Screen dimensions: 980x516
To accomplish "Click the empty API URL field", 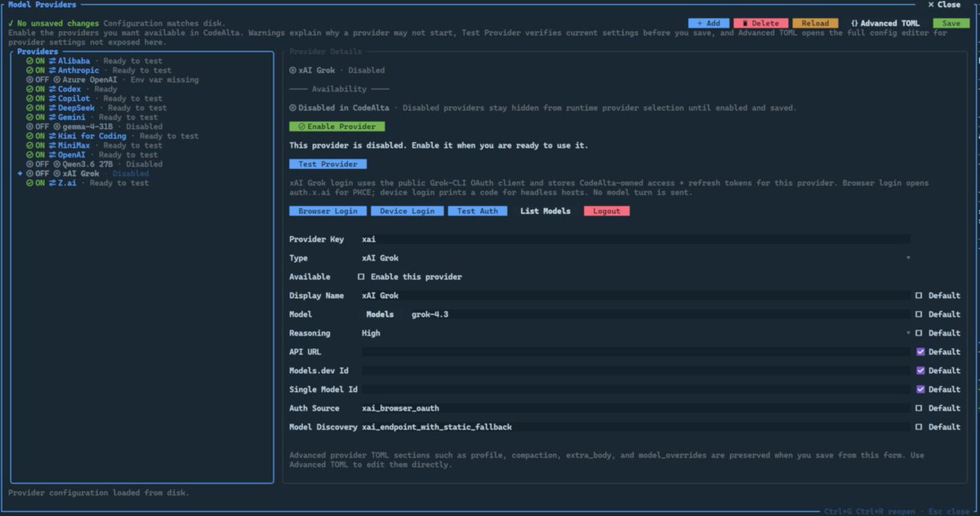I will 636,352.
